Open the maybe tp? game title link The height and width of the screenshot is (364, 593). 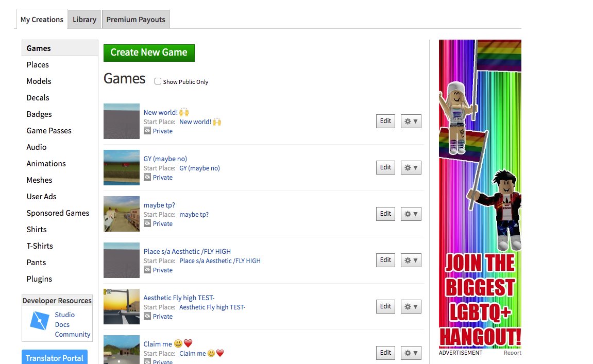click(x=159, y=205)
